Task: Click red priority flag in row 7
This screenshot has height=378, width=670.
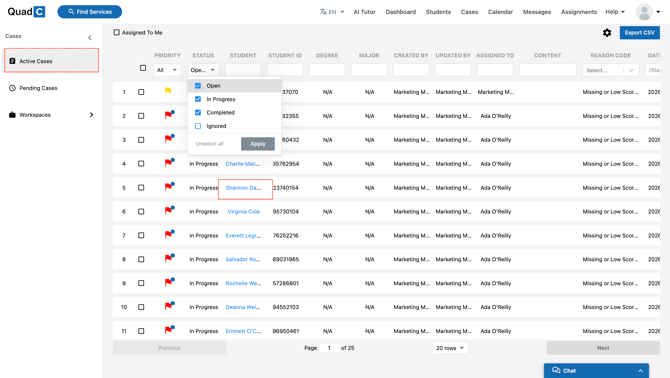Action: click(169, 234)
